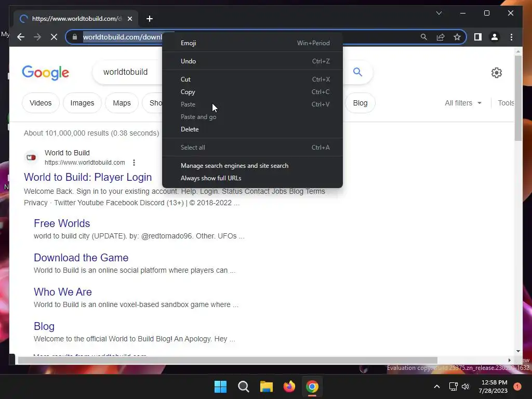Open Google quick settings gear
This screenshot has height=399, width=532.
click(496, 73)
